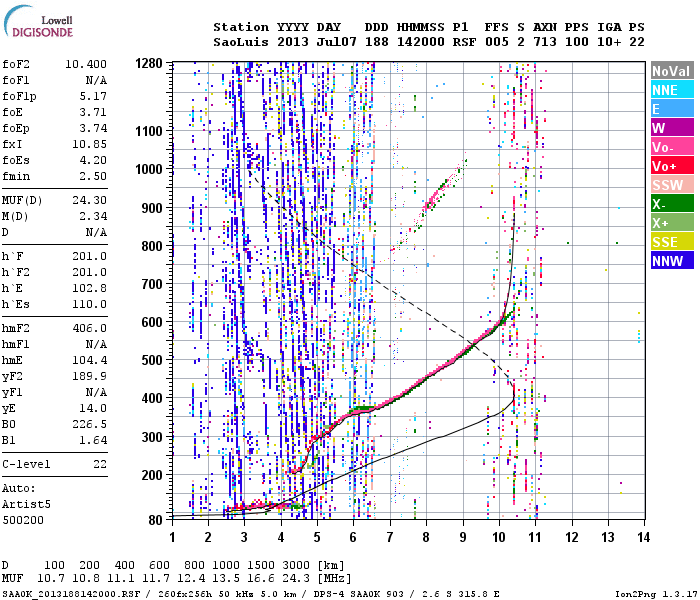Image resolution: width=700 pixels, height=600 pixels.
Task: Click the 1000 km height axis label
Action: click(x=149, y=169)
